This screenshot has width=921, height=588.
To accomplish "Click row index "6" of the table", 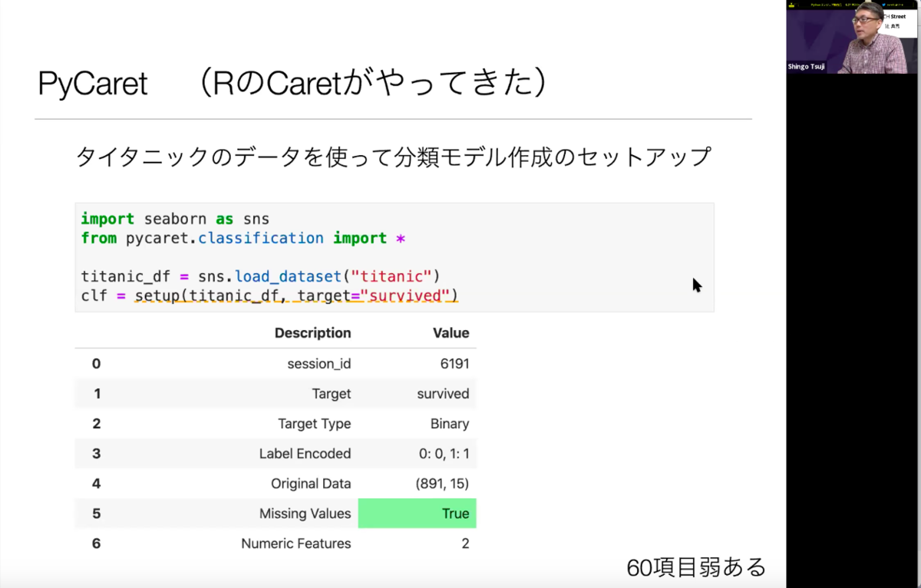I will pyautogui.click(x=96, y=543).
